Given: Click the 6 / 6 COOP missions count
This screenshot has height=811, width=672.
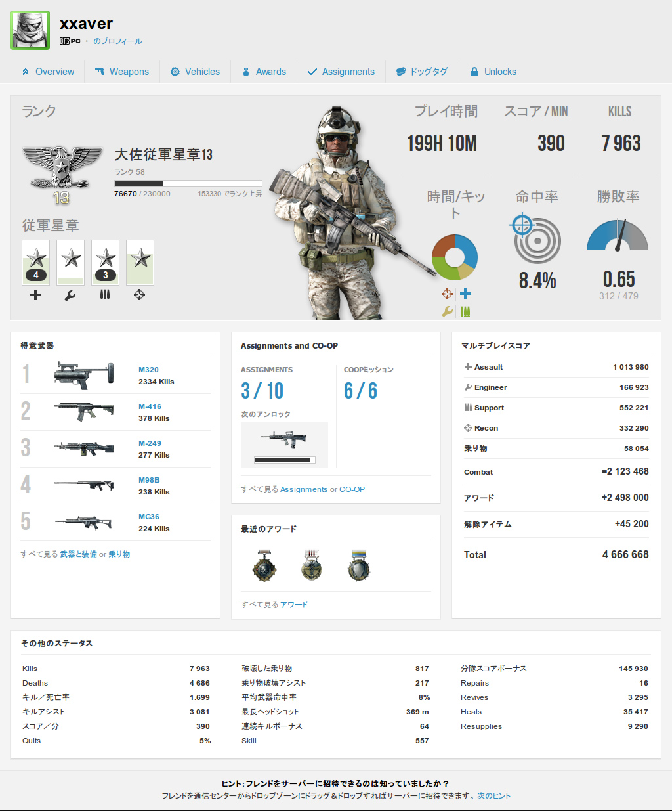Looking at the screenshot, I should pyautogui.click(x=360, y=391).
